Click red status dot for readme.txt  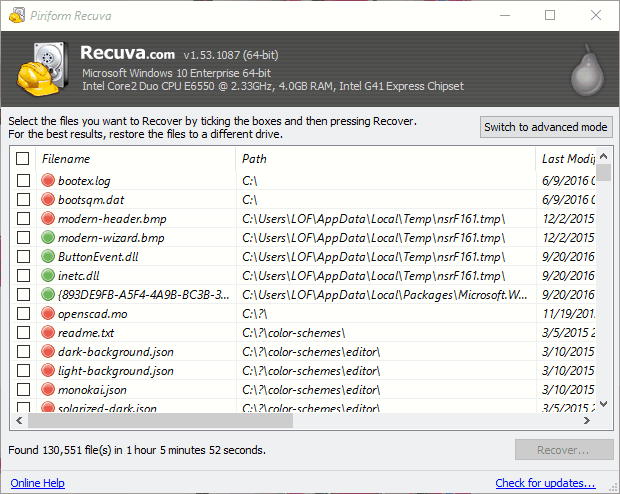point(48,332)
